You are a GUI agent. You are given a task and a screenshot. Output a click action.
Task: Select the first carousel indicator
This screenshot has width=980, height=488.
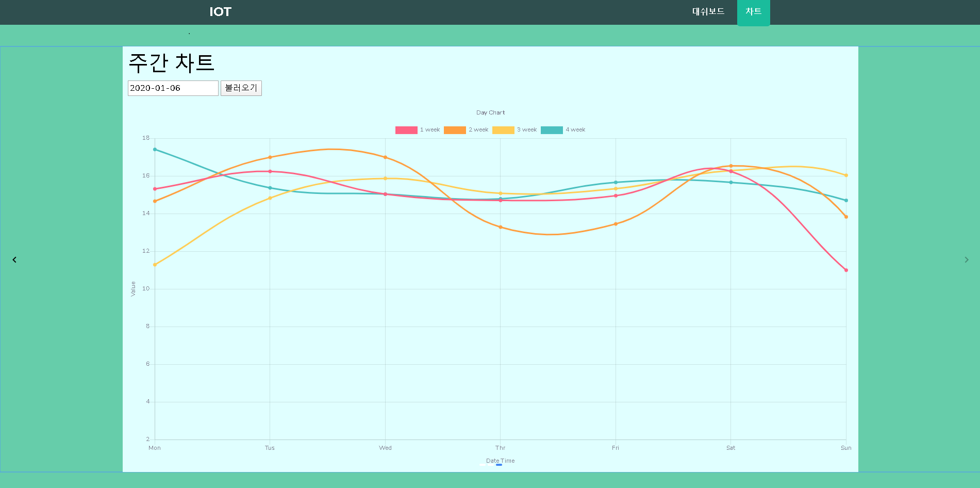point(483,465)
